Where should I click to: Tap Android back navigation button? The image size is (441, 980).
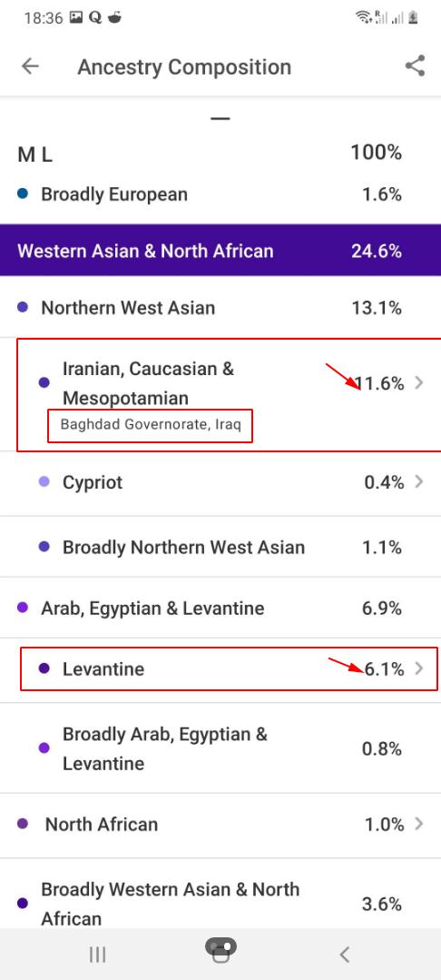click(344, 954)
